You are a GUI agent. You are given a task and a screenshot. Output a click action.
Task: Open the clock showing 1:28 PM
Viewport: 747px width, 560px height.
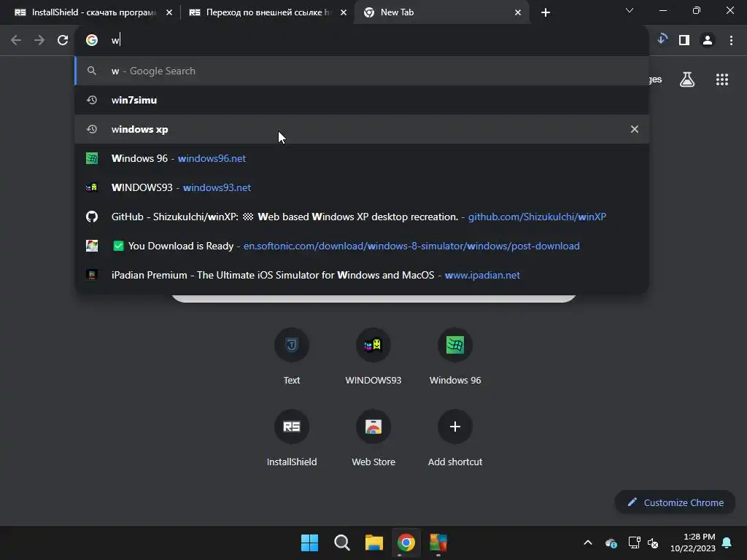coord(692,542)
